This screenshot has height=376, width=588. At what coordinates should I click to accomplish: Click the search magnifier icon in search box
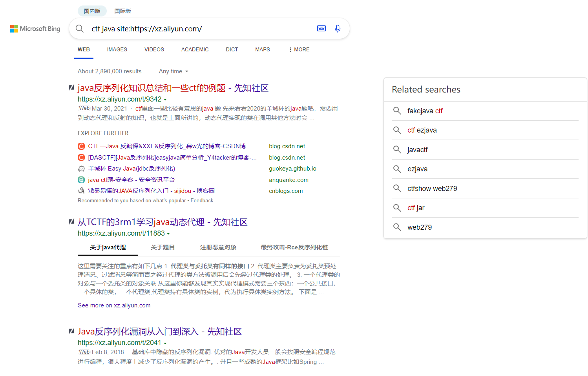(x=80, y=29)
